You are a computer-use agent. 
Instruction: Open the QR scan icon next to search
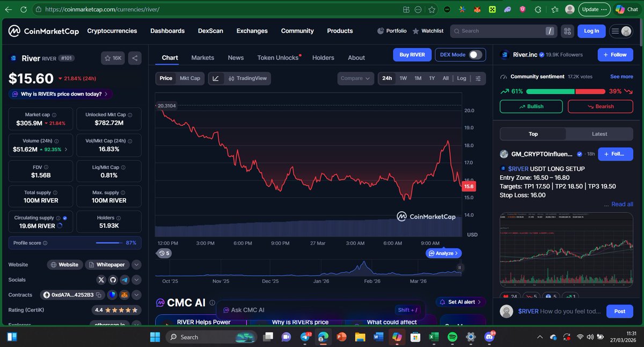567,31
